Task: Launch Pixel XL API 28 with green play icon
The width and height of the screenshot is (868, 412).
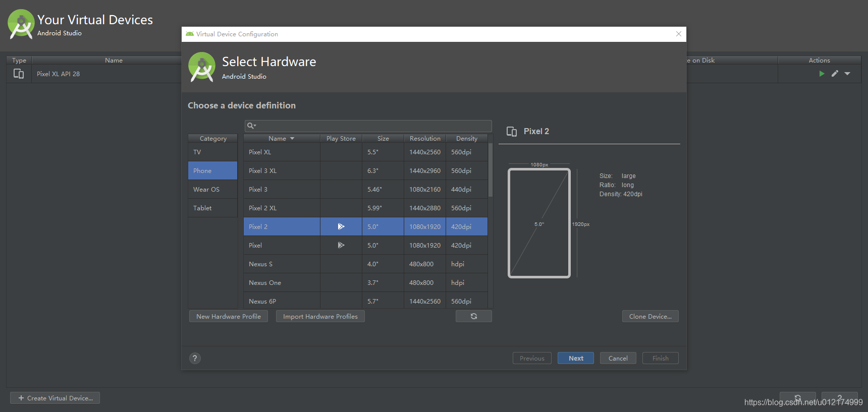Action: tap(822, 74)
